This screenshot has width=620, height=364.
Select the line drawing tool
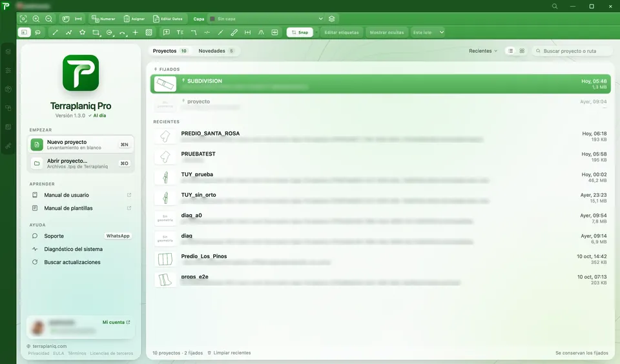point(56,32)
